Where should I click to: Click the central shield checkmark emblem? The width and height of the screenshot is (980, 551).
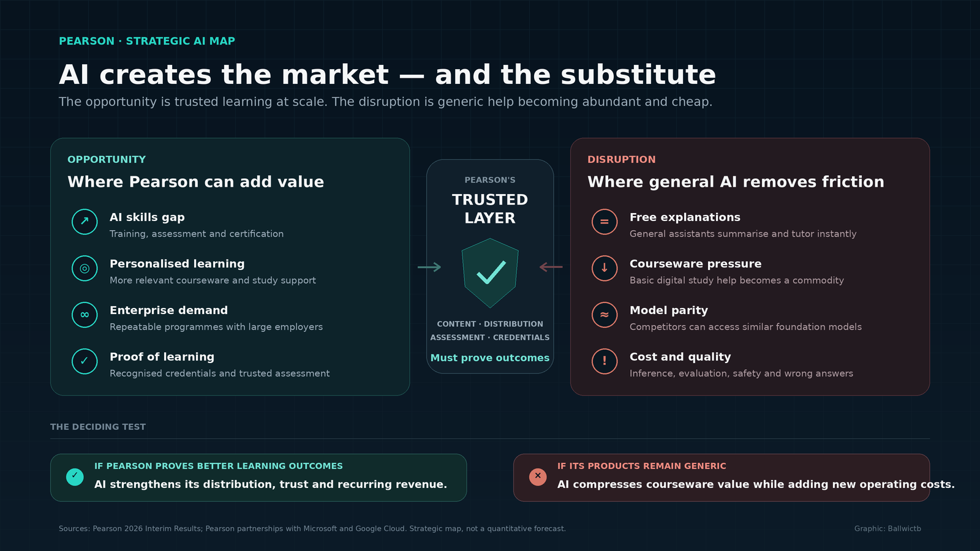pos(490,273)
